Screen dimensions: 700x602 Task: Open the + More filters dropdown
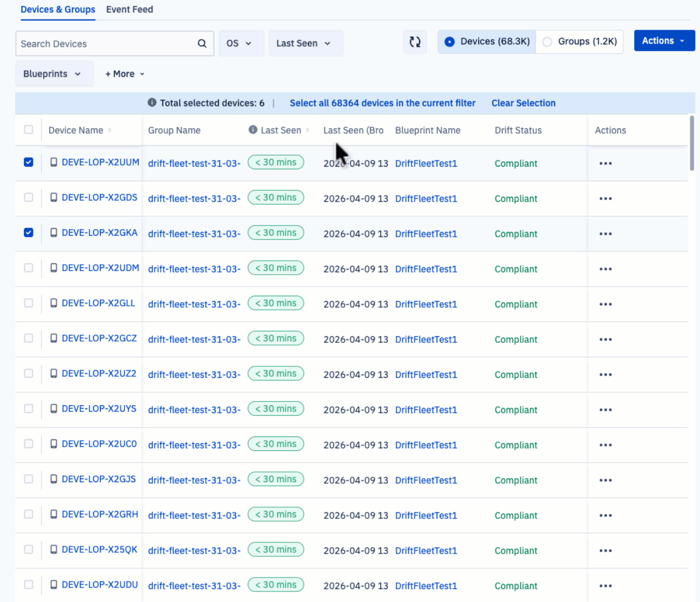124,74
